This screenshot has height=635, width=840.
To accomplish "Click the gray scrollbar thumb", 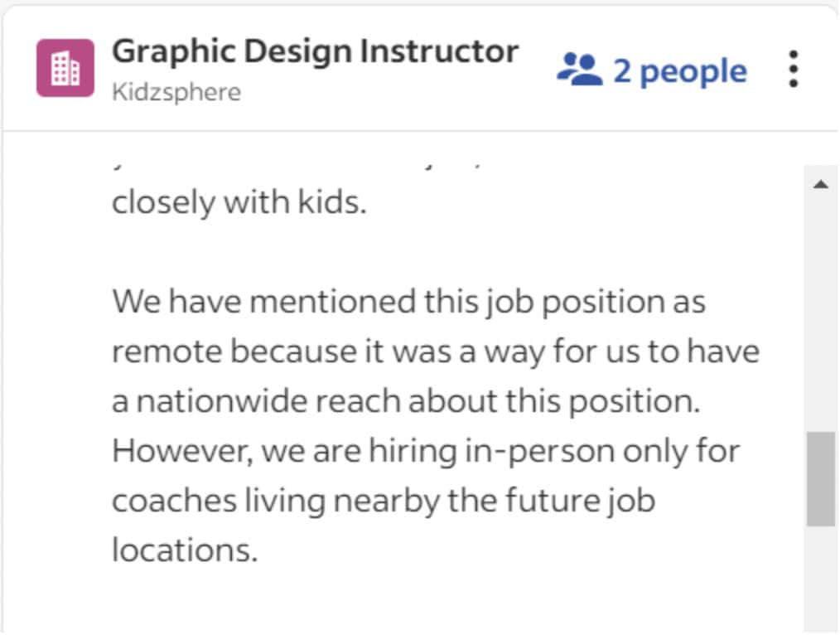I will point(820,478).
